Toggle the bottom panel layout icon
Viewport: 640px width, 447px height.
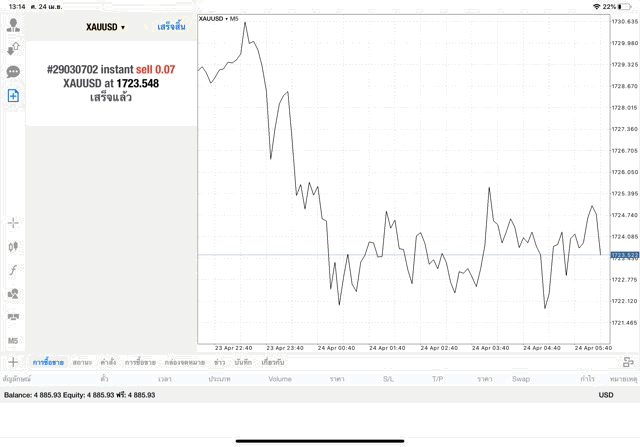pyautogui.click(x=628, y=362)
